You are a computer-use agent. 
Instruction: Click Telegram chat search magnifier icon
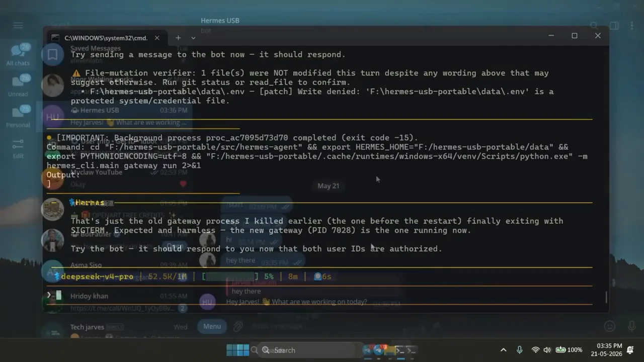click(594, 25)
